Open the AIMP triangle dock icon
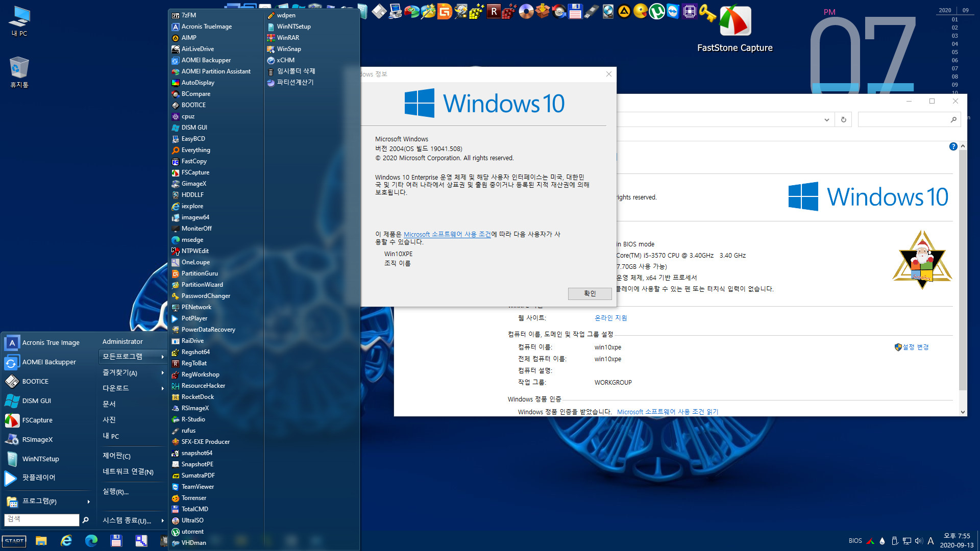The image size is (980, 551). pyautogui.click(x=624, y=11)
